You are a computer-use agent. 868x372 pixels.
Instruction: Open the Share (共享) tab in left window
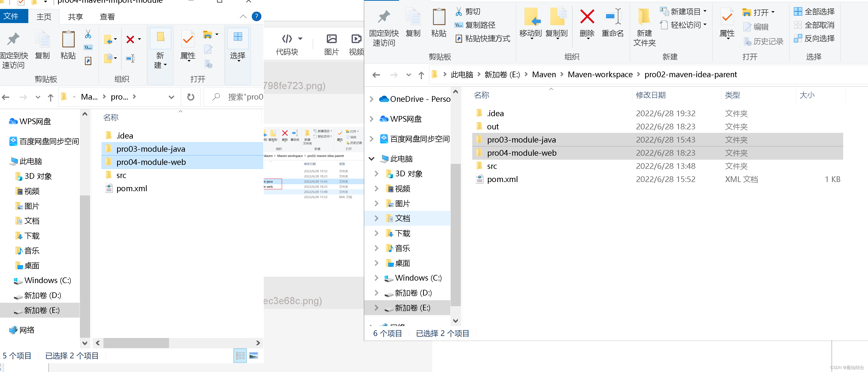point(75,17)
